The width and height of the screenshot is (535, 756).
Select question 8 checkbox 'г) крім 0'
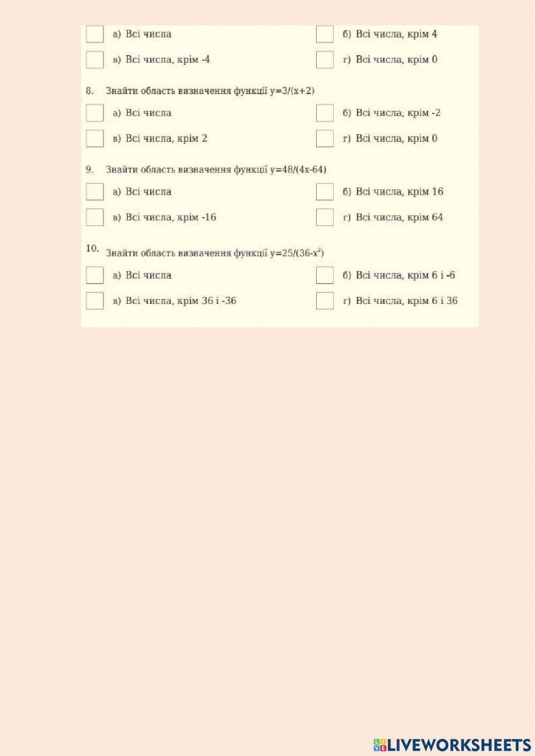(325, 139)
